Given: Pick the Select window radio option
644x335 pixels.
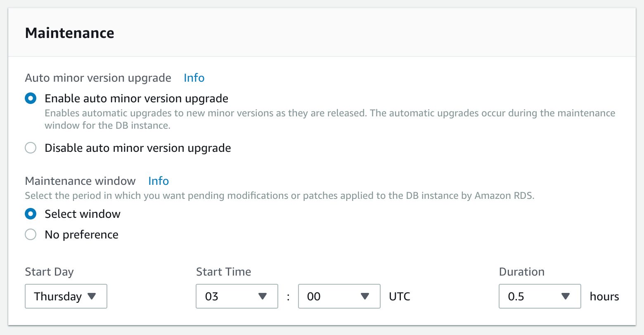Looking at the screenshot, I should click(x=31, y=214).
